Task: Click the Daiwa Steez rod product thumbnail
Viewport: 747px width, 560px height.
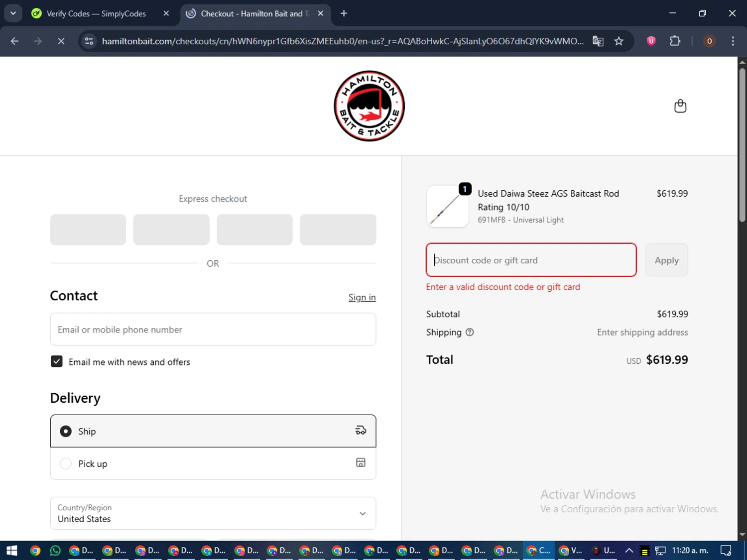Action: click(x=448, y=206)
